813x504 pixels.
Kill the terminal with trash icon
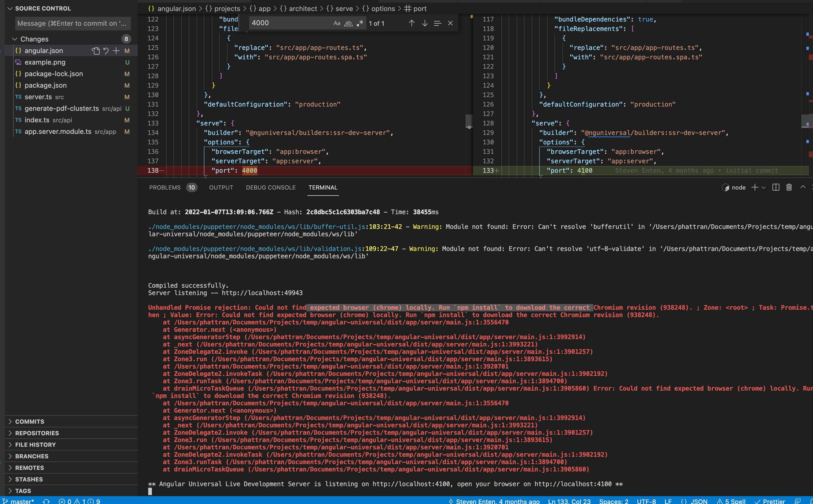[x=789, y=187]
